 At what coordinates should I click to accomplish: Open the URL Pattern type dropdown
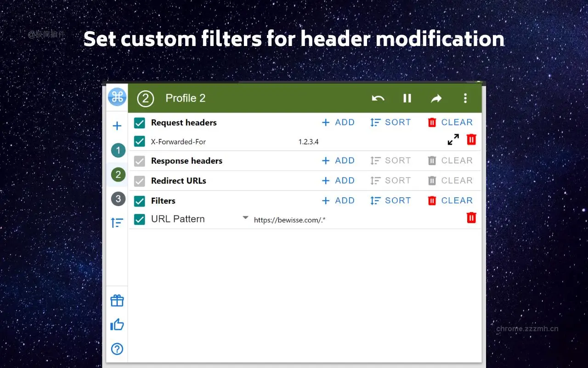[245, 217]
